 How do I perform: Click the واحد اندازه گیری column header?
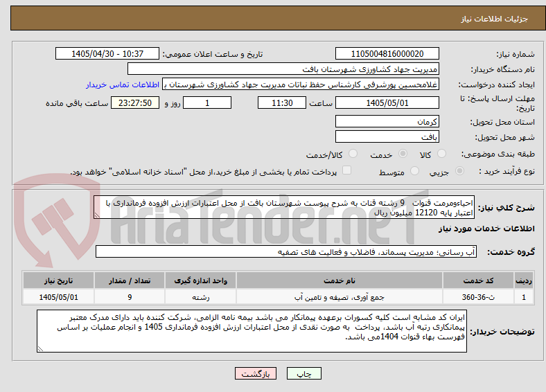coord(200,280)
